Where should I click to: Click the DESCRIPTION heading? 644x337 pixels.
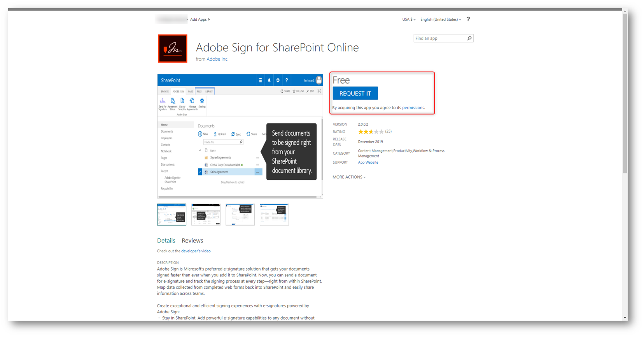click(x=168, y=263)
